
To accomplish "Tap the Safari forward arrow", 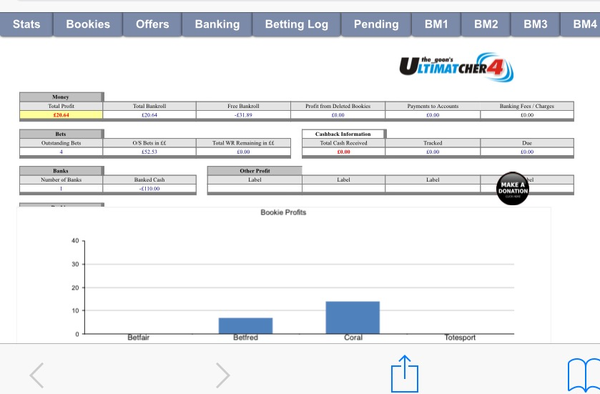I will click(223, 375).
